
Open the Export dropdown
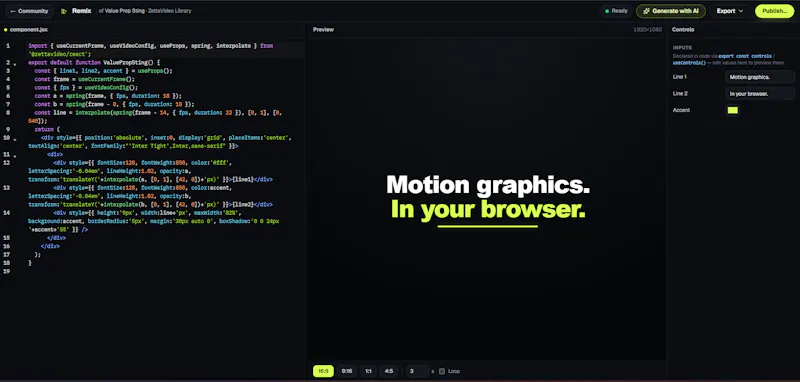(x=730, y=11)
